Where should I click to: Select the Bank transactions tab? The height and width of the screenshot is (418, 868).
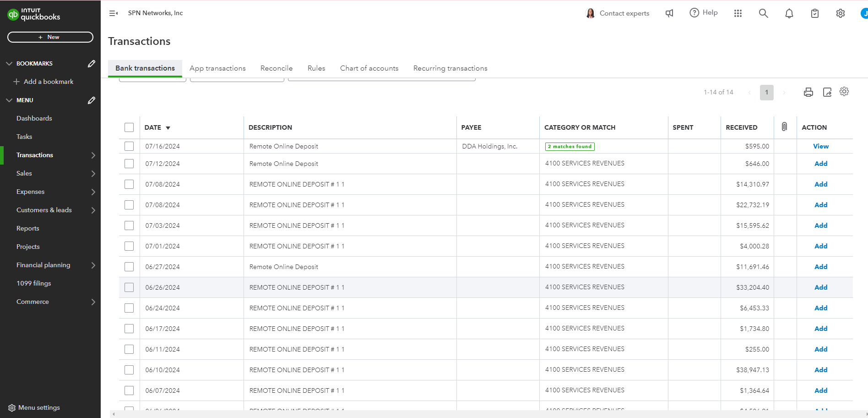[x=145, y=68]
